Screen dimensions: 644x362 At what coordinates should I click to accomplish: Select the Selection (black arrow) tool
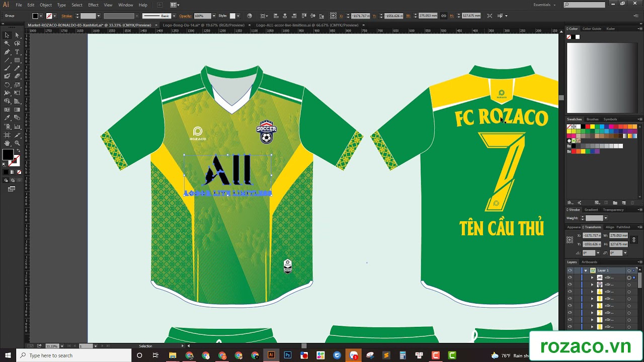[x=7, y=35]
